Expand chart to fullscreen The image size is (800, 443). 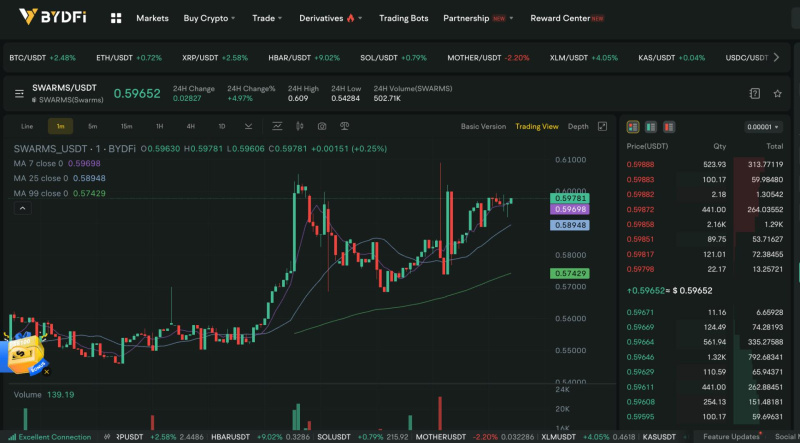(x=603, y=127)
